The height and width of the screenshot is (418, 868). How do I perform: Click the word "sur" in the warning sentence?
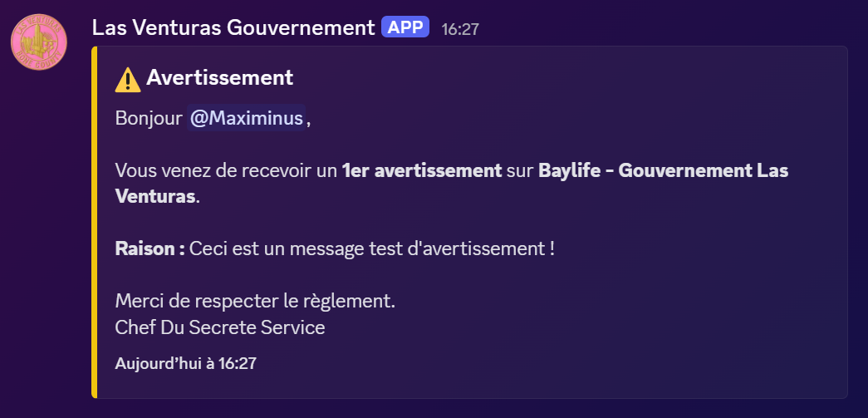(x=520, y=171)
